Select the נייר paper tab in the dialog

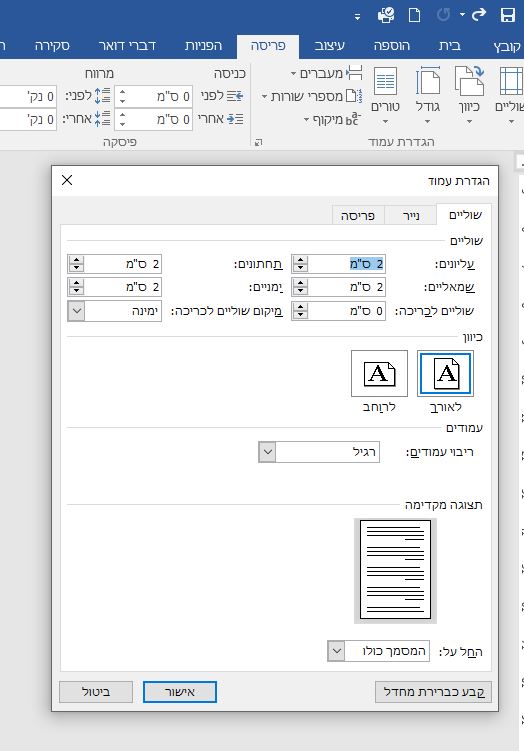click(x=411, y=216)
